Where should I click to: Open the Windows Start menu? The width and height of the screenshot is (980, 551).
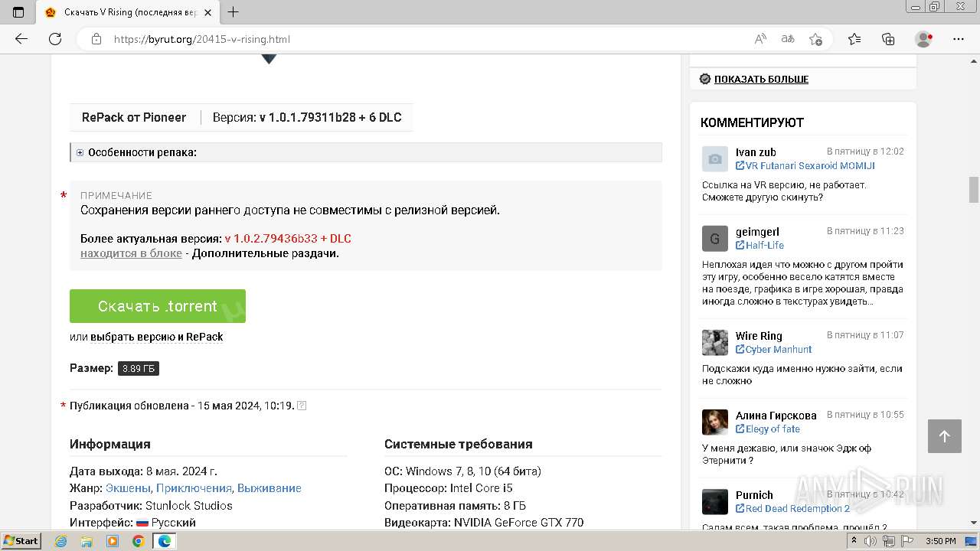coord(21,540)
